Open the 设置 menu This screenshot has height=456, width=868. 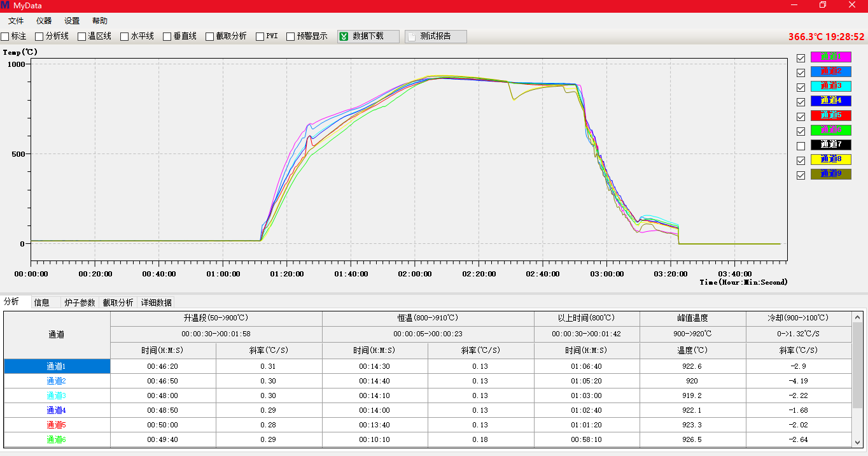tap(72, 21)
